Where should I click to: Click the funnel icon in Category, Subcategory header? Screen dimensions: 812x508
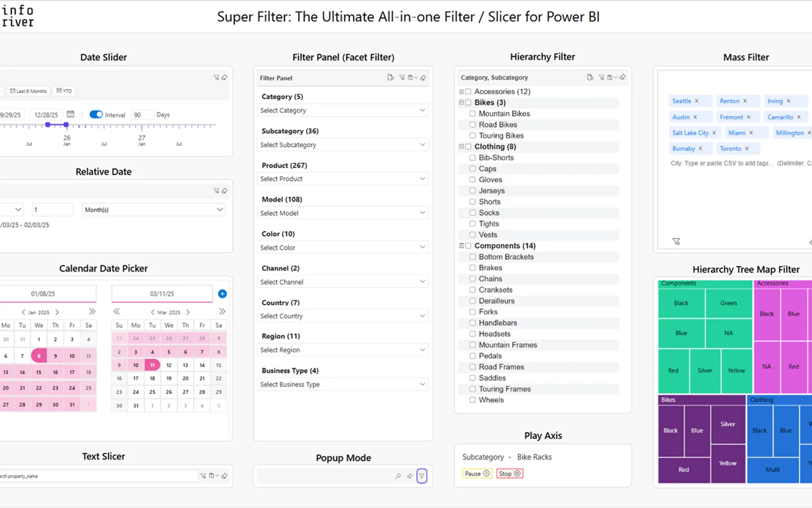coord(601,77)
